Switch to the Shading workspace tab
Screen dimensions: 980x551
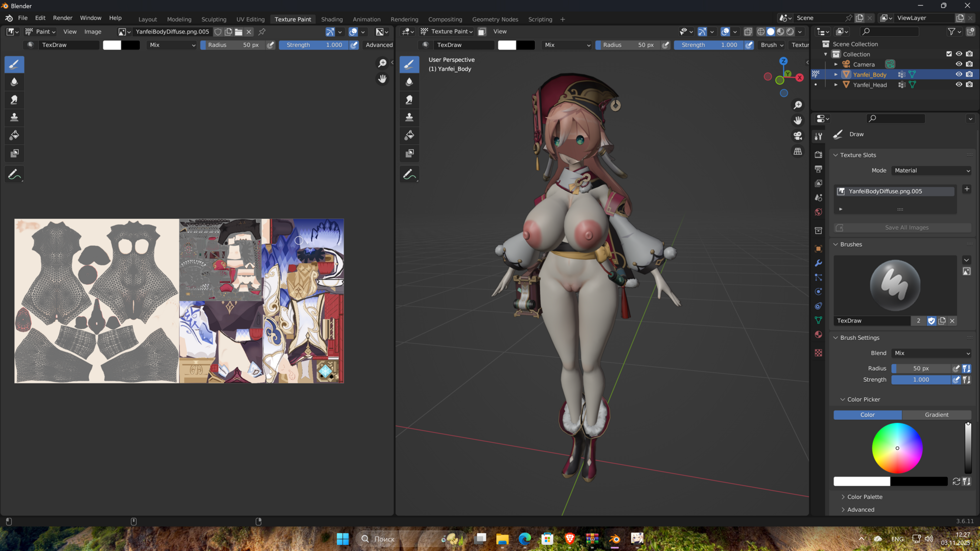coord(332,19)
